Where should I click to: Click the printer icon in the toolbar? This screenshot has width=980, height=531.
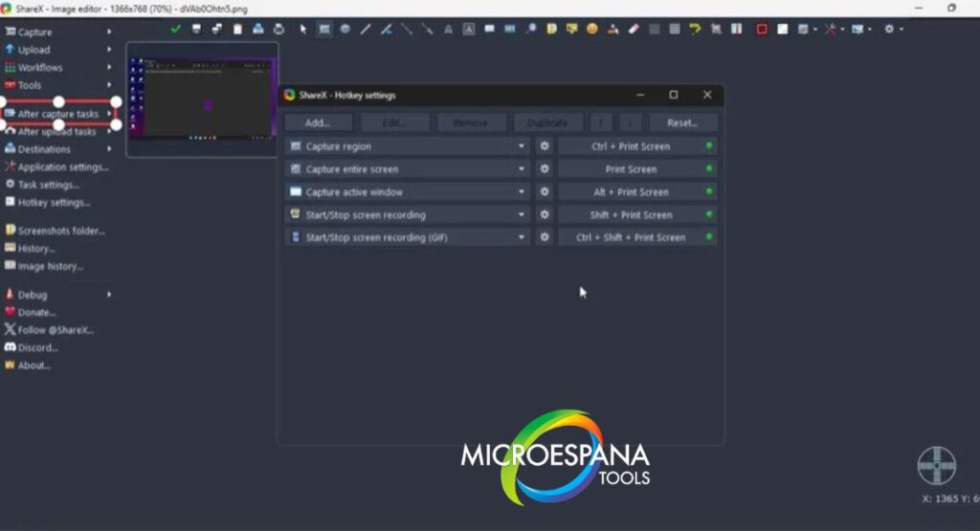(278, 29)
